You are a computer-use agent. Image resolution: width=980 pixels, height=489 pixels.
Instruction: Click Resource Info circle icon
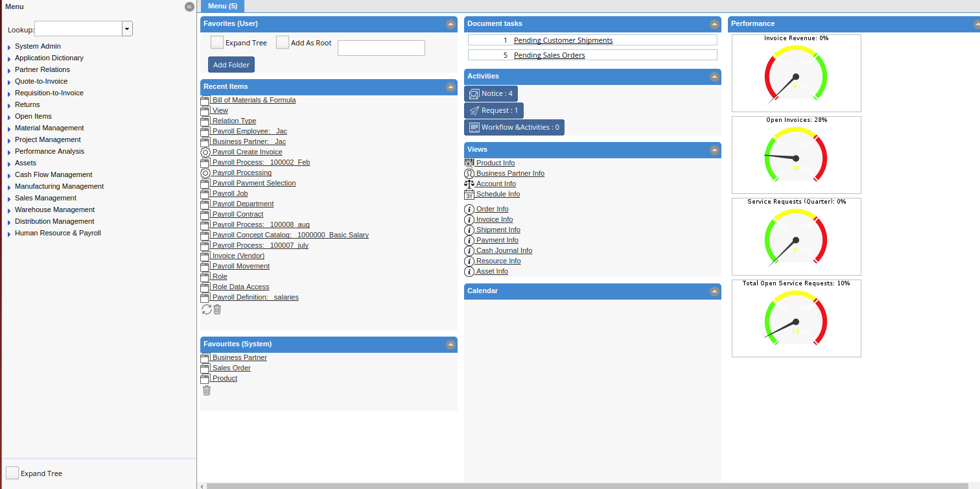coord(469,261)
